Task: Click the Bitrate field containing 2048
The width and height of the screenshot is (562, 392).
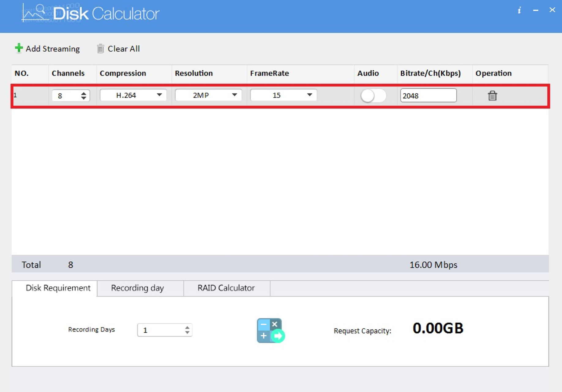Action: [428, 96]
